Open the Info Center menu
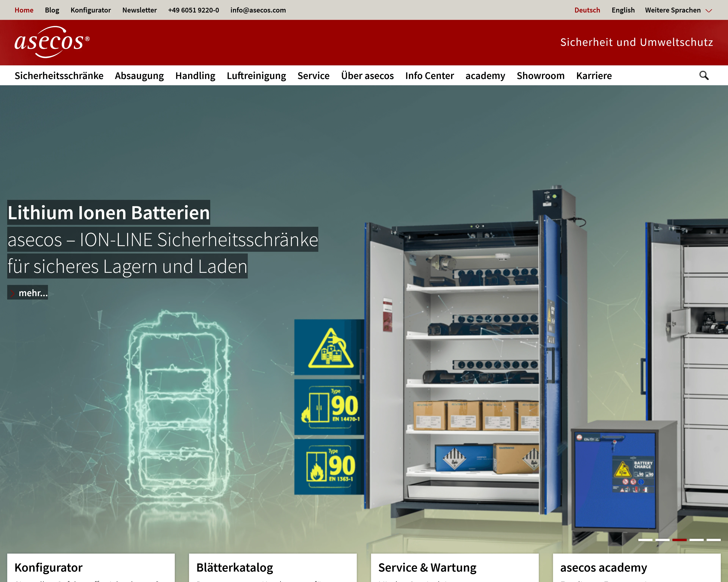Viewport: 728px width, 582px height. tap(430, 76)
